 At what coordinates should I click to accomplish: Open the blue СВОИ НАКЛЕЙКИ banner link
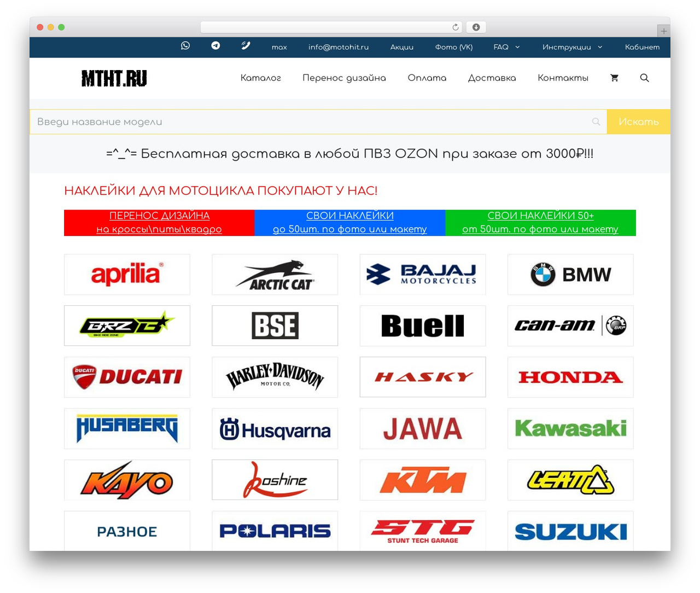[x=350, y=223]
